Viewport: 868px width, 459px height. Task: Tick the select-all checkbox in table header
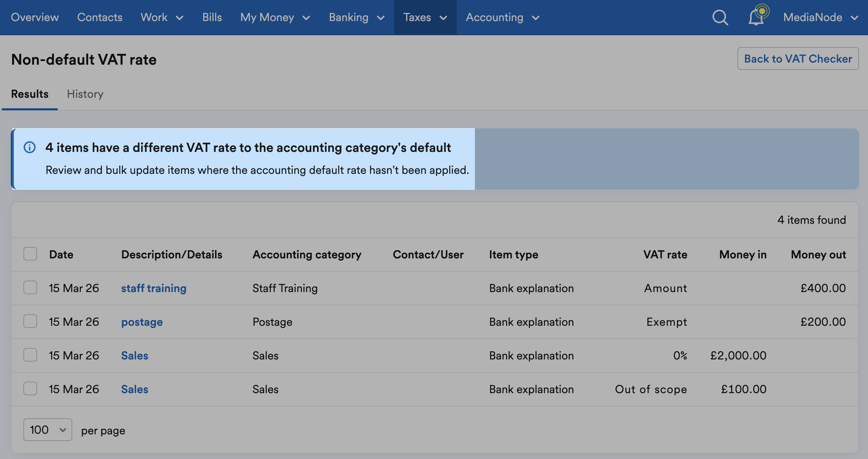pyautogui.click(x=30, y=254)
